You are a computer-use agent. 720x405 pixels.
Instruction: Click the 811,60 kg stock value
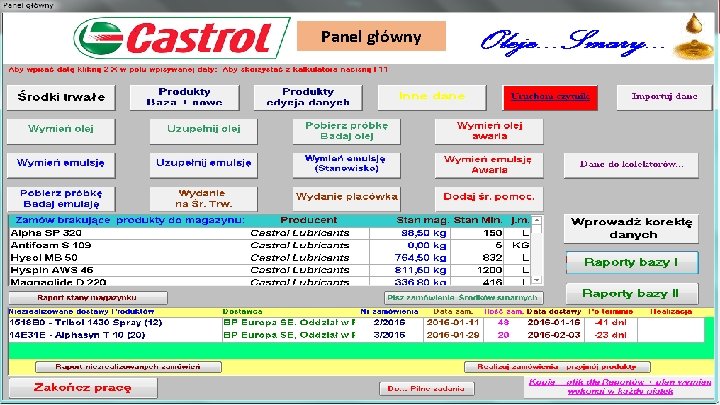(421, 270)
